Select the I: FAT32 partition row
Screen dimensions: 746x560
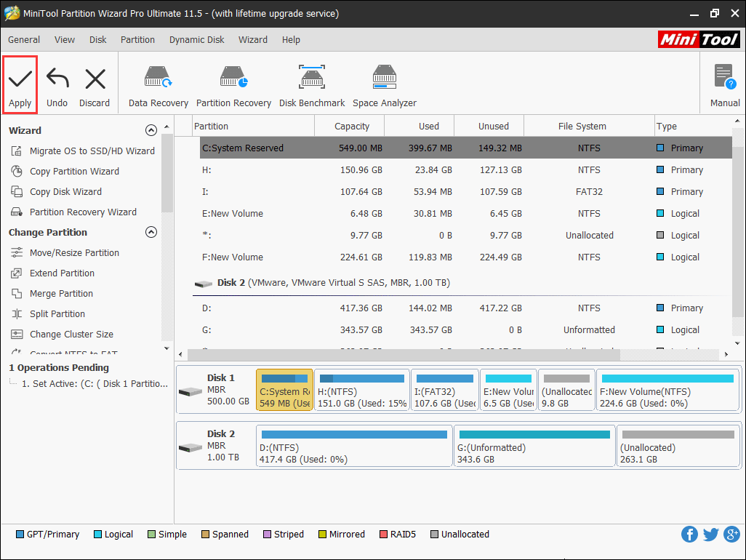click(x=466, y=192)
